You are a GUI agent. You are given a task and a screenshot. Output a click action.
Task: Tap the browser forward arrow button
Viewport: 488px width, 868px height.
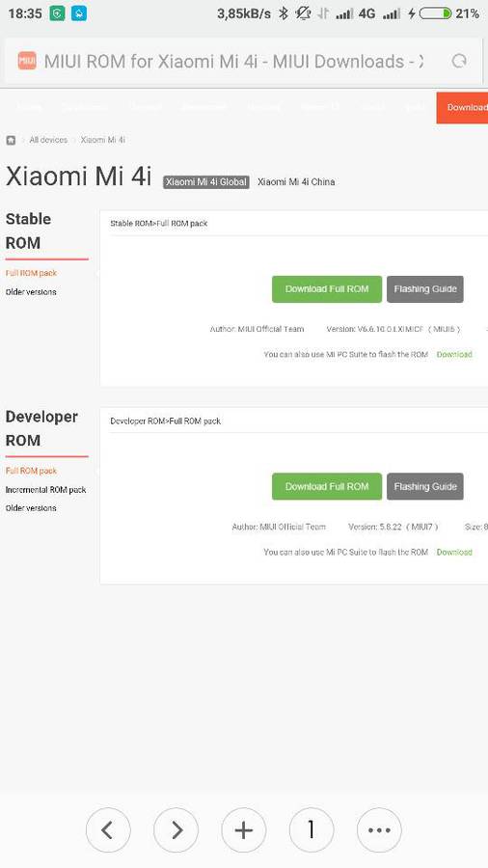coord(176,829)
